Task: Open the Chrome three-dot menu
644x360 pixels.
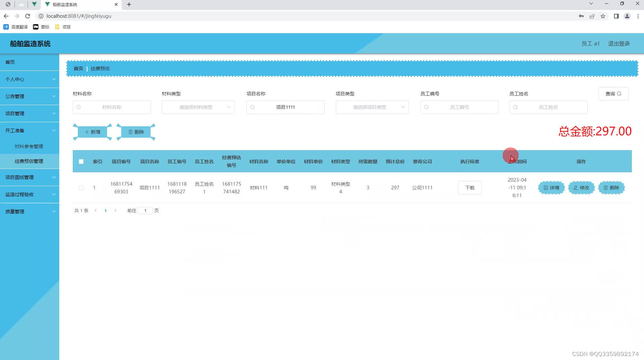Action: 638,16
